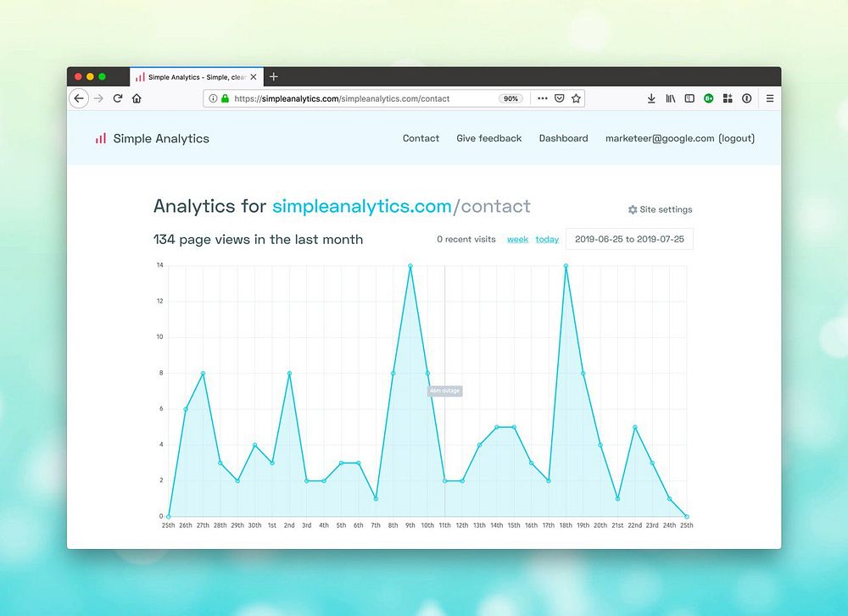Open a new tab with the plus icon
This screenshot has height=616, width=848.
274,77
